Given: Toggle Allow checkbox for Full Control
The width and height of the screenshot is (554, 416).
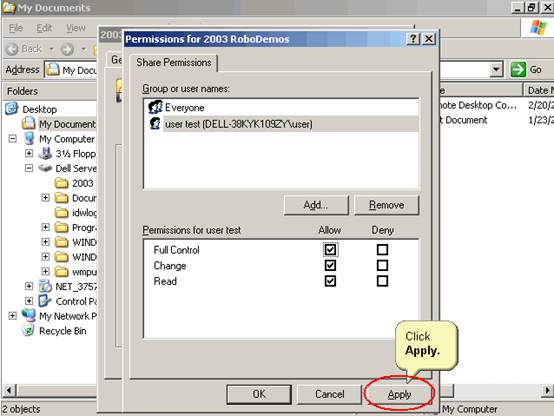Looking at the screenshot, I should (x=330, y=250).
